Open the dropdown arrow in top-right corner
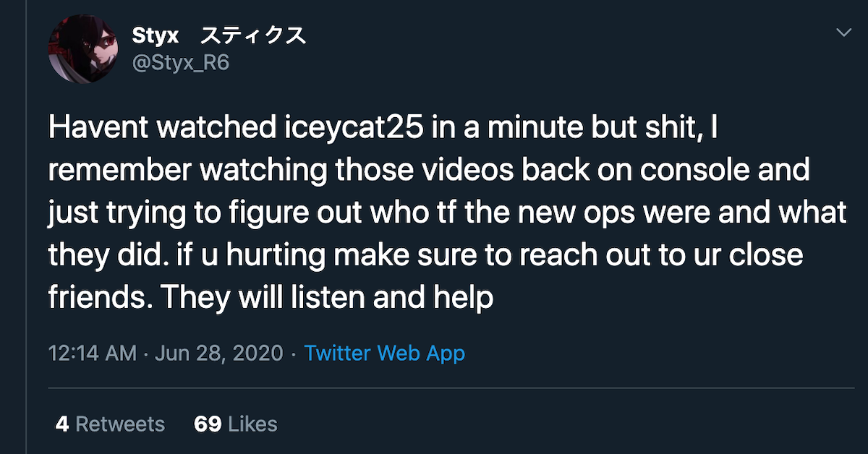The height and width of the screenshot is (454, 868). pos(843,33)
